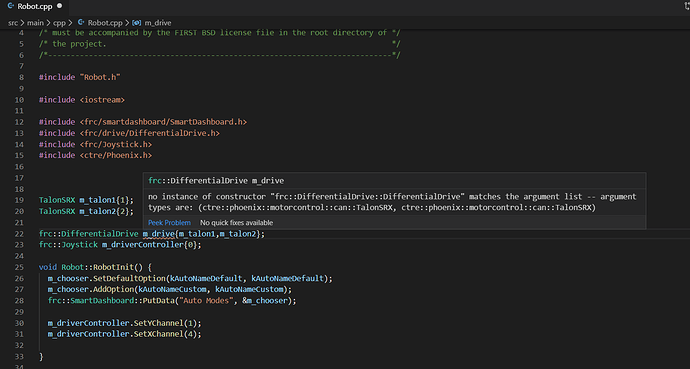690x369 pixels.
Task: Click the C++ file icon in the Robot.cpp tab
Action: [11, 6]
